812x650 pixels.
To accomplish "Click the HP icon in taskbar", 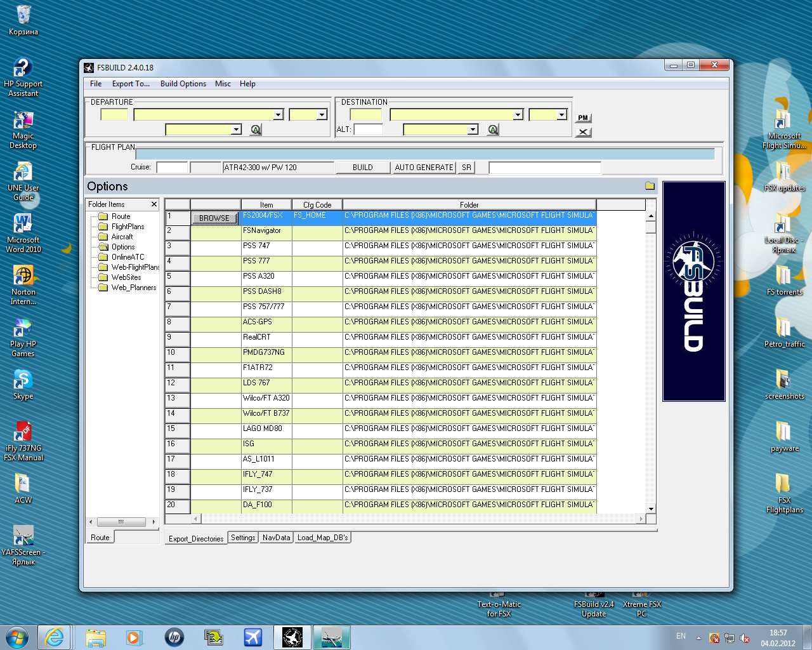I will 174,637.
